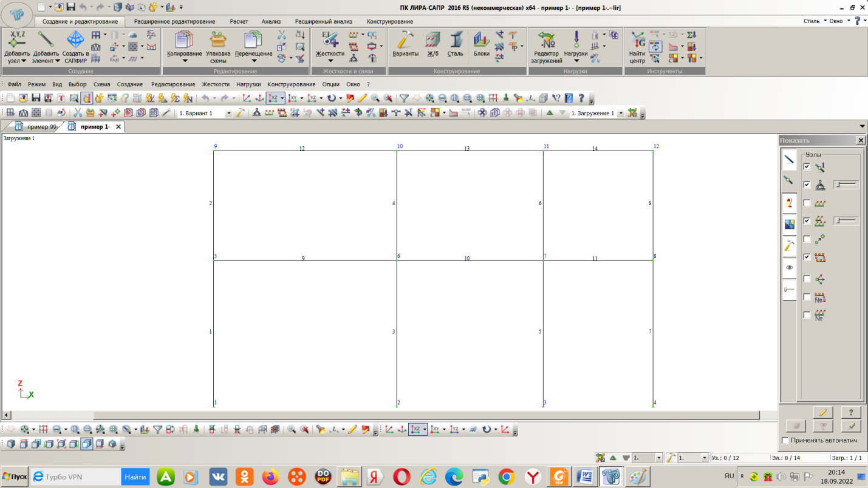868x488 pixels.
Task: Click the Найти центр tool
Action: coord(637,47)
